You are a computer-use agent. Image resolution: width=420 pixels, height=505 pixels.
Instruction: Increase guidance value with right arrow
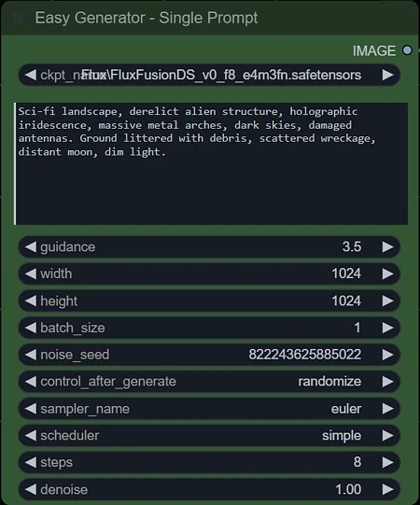(387, 247)
